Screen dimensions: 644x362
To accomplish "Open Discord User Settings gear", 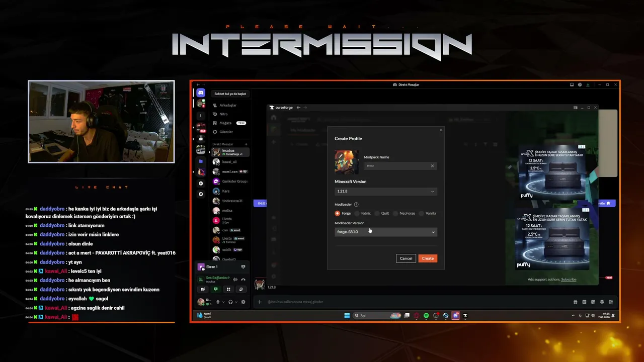I will click(244, 302).
